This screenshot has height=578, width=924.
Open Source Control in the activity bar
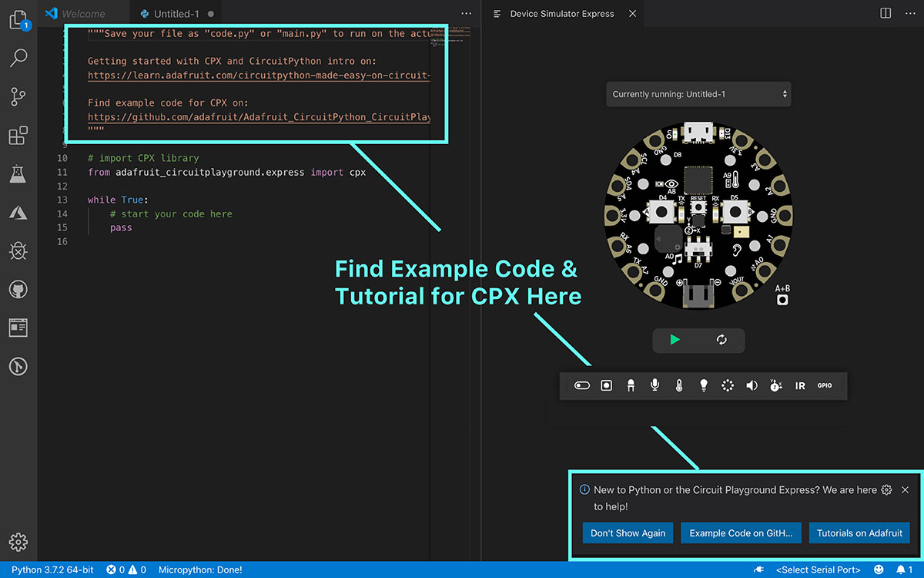pos(18,96)
